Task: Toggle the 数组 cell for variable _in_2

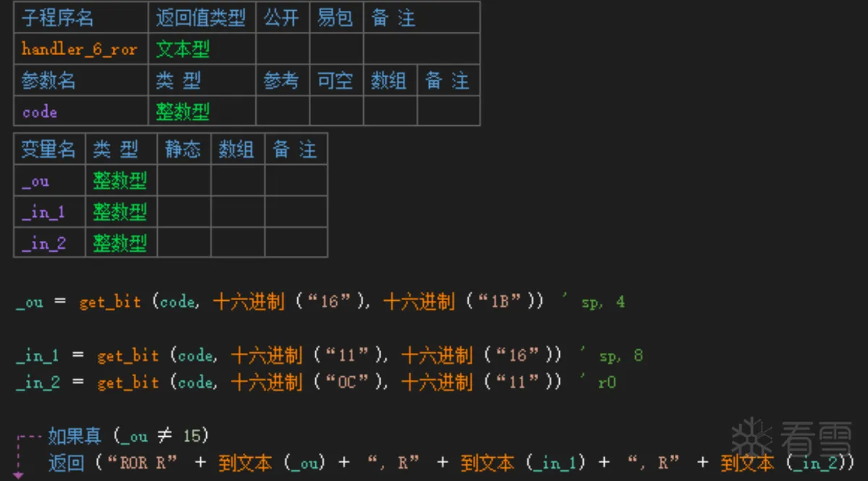Action: click(238, 243)
